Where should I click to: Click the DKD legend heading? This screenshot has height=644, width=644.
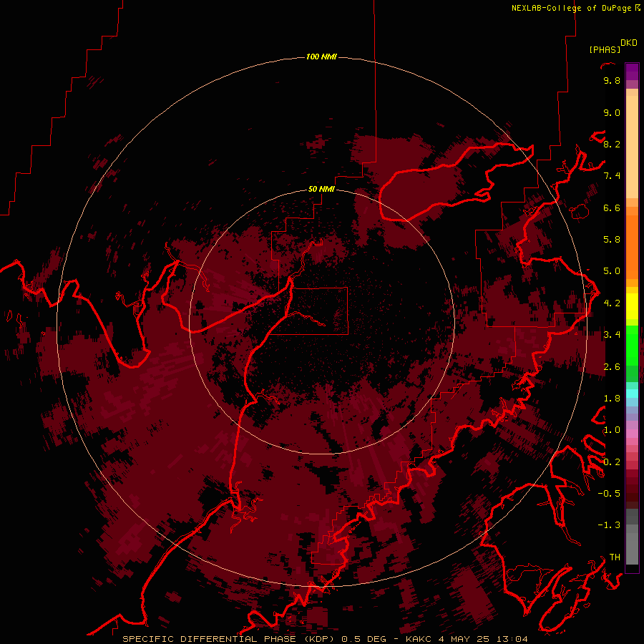pyautogui.click(x=629, y=43)
